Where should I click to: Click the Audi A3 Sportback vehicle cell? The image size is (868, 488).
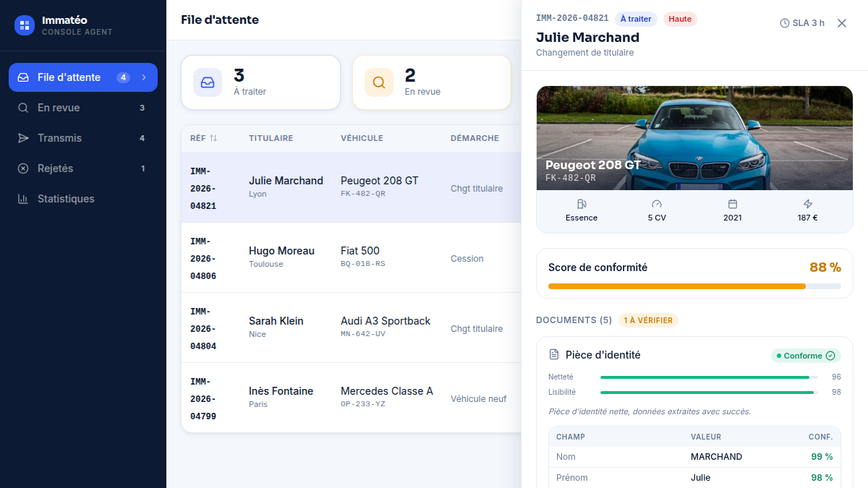(x=386, y=327)
